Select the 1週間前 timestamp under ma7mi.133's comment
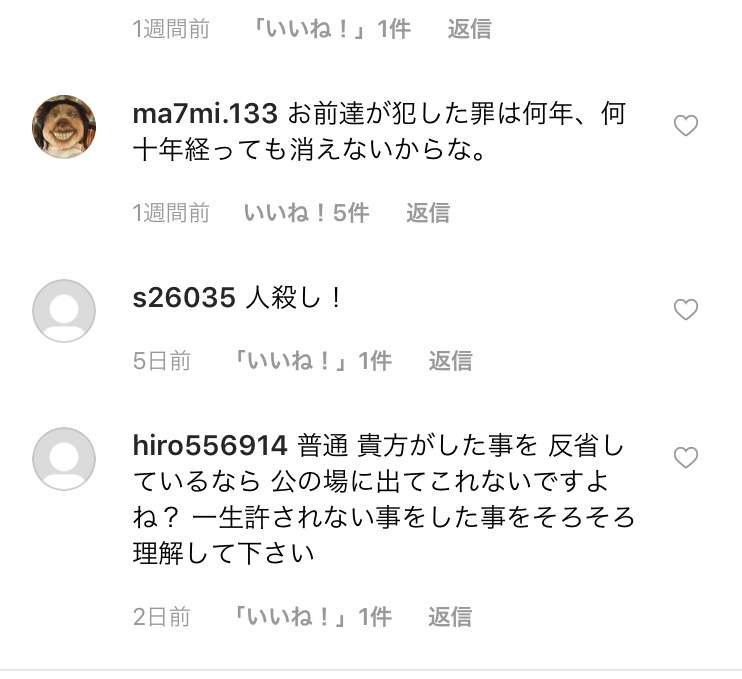The height and width of the screenshot is (679, 742). coord(171,212)
